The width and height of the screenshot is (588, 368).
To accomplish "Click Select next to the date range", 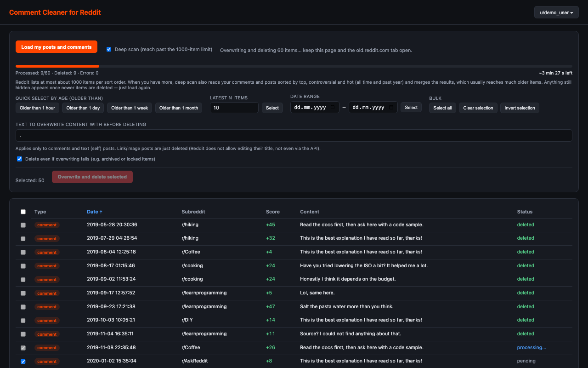I will [411, 107].
